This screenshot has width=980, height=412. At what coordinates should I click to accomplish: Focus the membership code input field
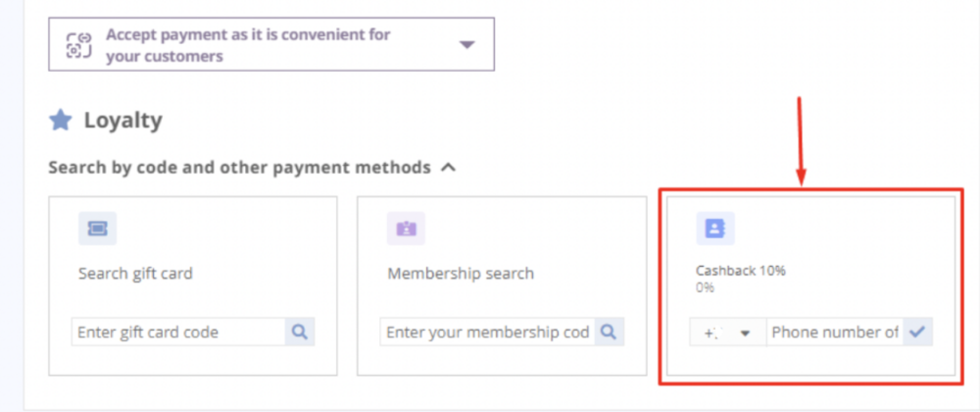[487, 332]
